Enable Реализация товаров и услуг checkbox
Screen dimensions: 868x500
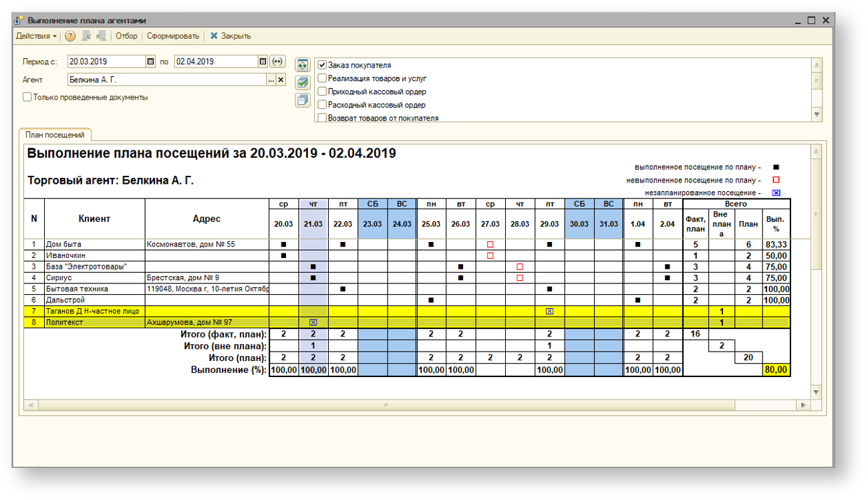[322, 79]
